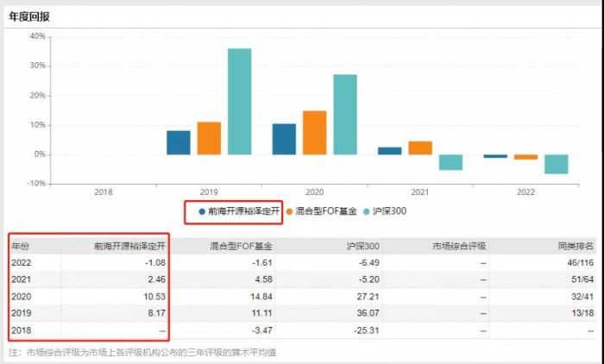Viewport: 604px width, 364px height.
Task: Click the 同类排名 column header
Action: click(576, 246)
